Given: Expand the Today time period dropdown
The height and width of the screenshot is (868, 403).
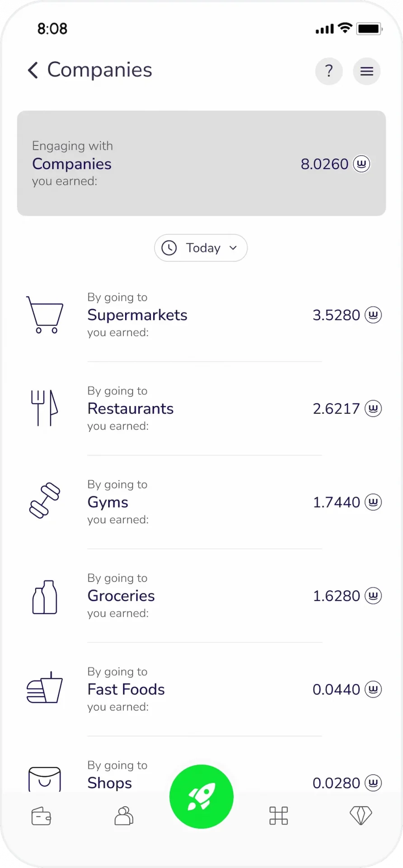Looking at the screenshot, I should point(201,248).
